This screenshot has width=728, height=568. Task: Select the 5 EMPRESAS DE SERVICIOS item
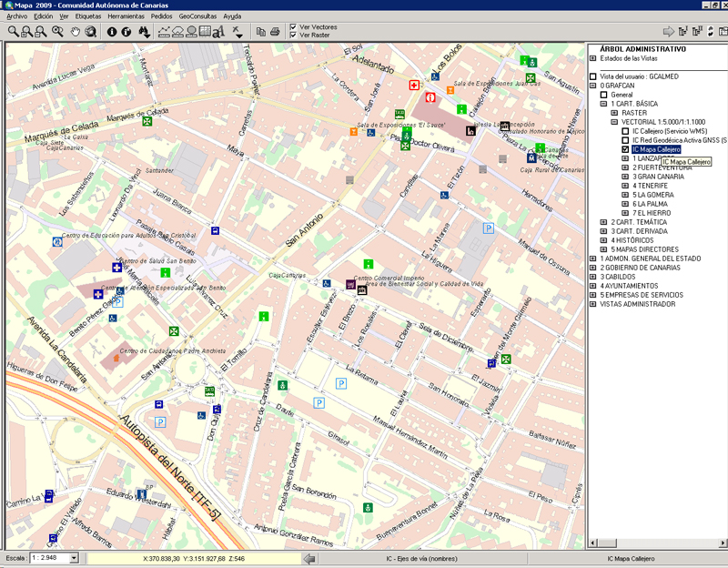coord(642,295)
